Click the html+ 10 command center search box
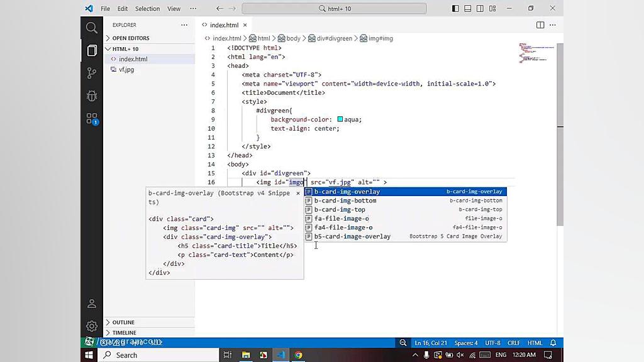644x362 pixels. pos(335,8)
